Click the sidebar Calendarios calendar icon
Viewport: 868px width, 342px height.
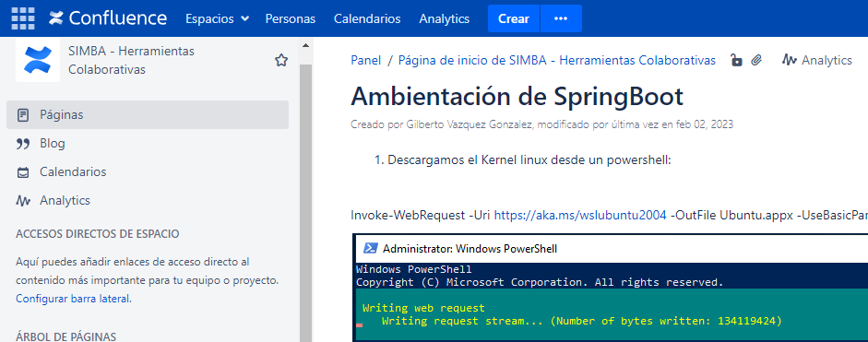(23, 172)
